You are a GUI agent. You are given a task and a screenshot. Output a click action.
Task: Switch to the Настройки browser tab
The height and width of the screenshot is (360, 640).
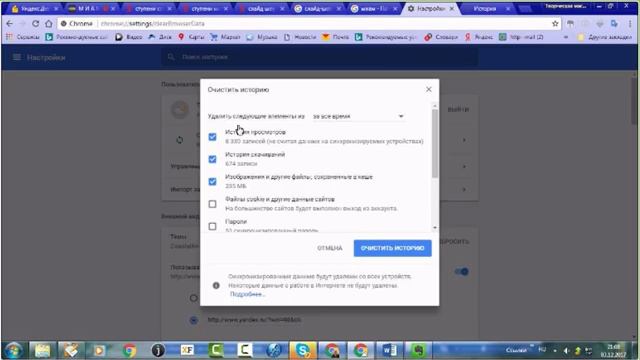point(431,9)
